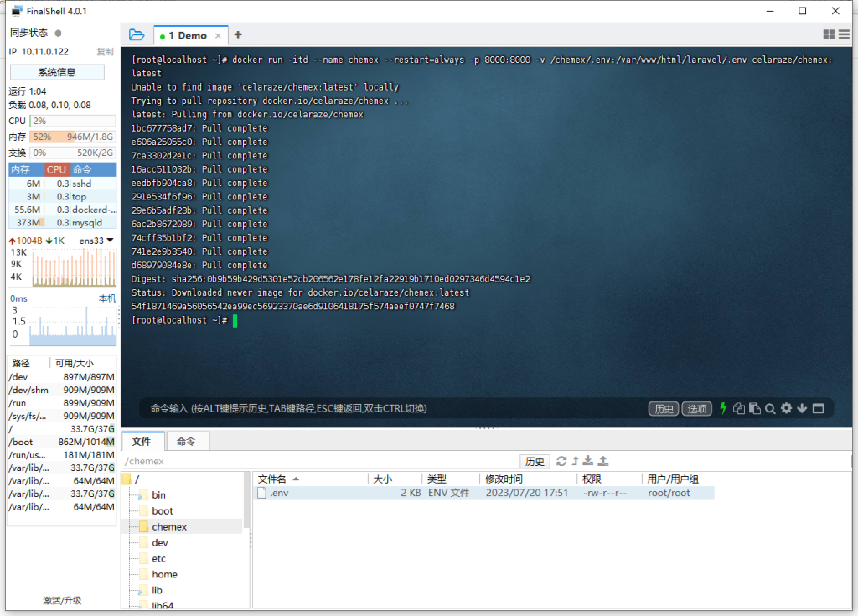858x616 pixels.
Task: Click the sync status indicator dot
Action: (58, 33)
